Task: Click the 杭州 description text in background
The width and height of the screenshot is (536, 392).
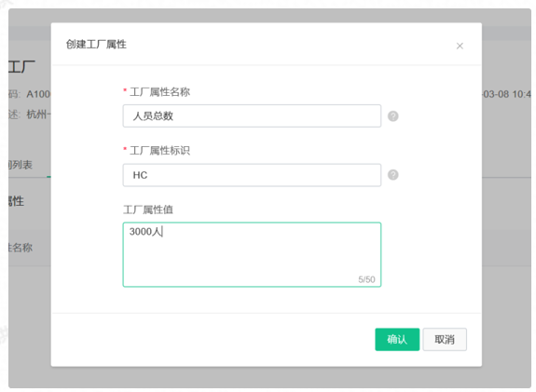Action: point(38,115)
